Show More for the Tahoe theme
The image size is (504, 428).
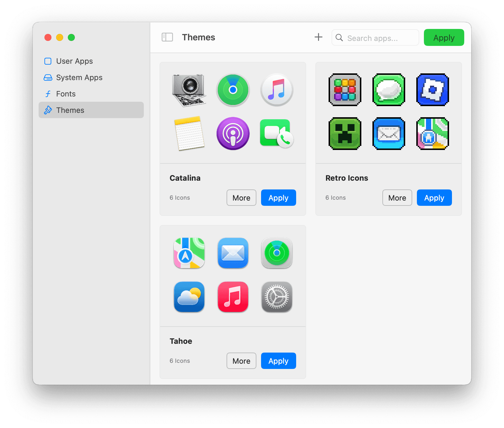tap(241, 361)
